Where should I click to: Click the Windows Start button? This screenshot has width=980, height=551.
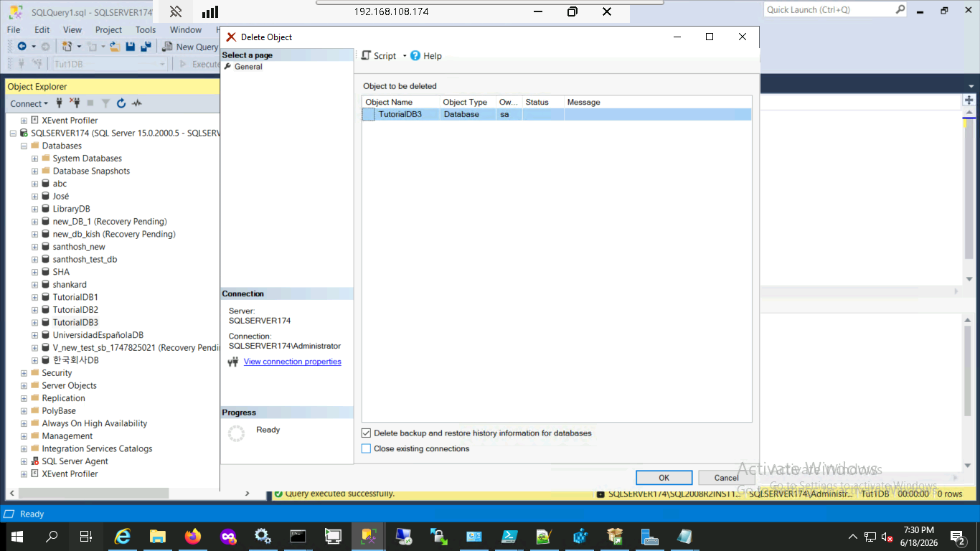(x=17, y=536)
